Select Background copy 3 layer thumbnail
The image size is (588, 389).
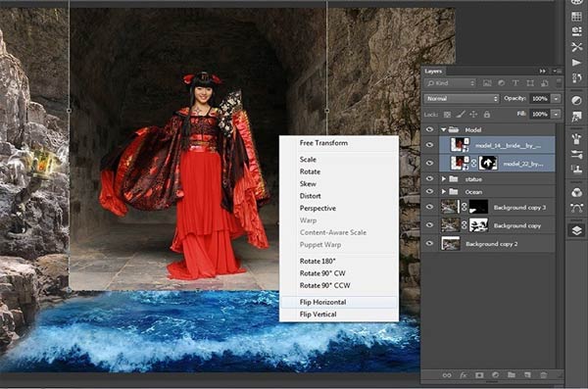point(449,207)
